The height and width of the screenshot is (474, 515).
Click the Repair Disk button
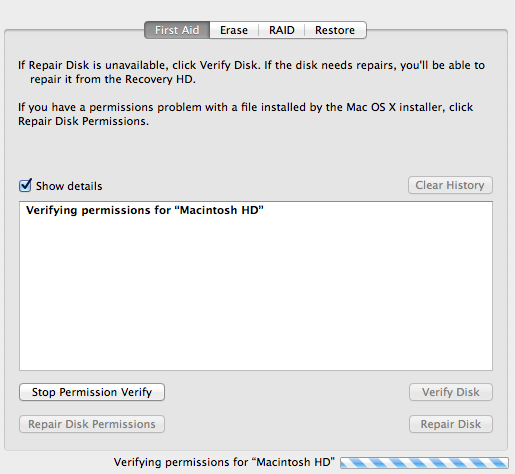[x=451, y=424]
